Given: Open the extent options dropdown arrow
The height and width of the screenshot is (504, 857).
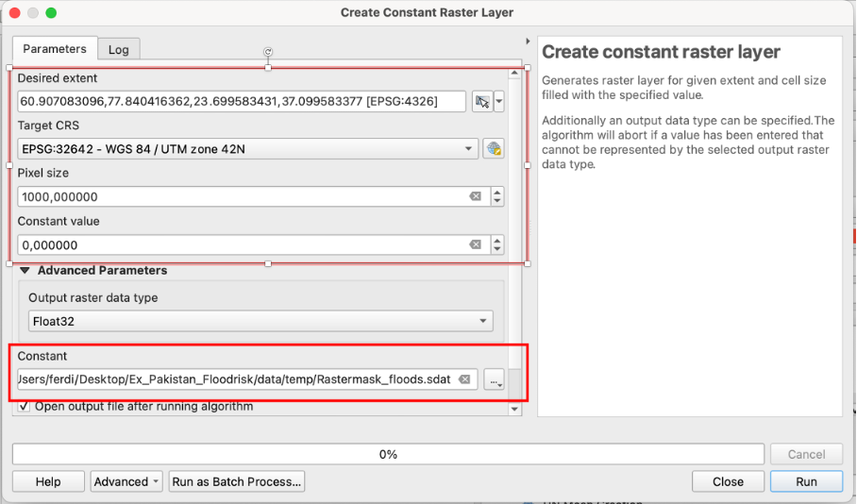Looking at the screenshot, I should pos(499,102).
